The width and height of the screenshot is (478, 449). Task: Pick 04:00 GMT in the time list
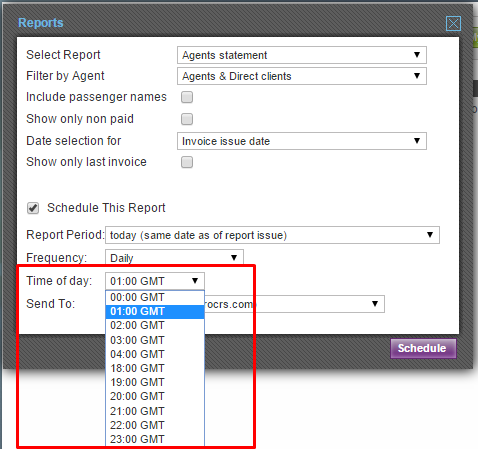click(155, 354)
